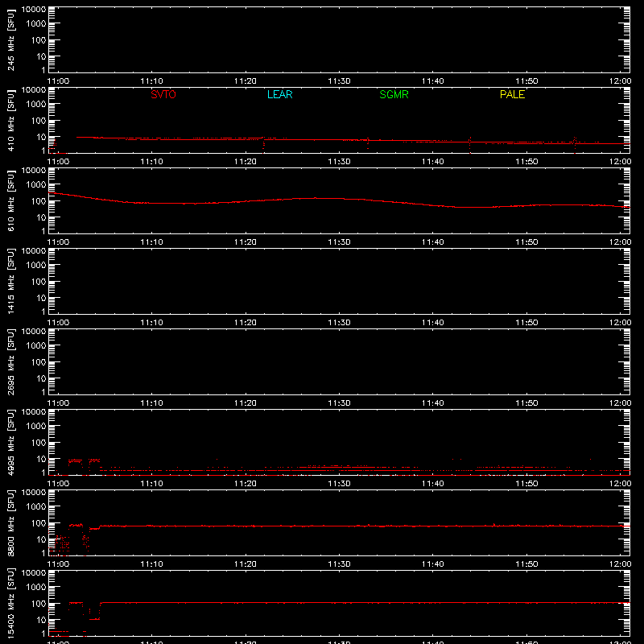Click 11:50 time label under 2695 MHz panel

coord(526,403)
